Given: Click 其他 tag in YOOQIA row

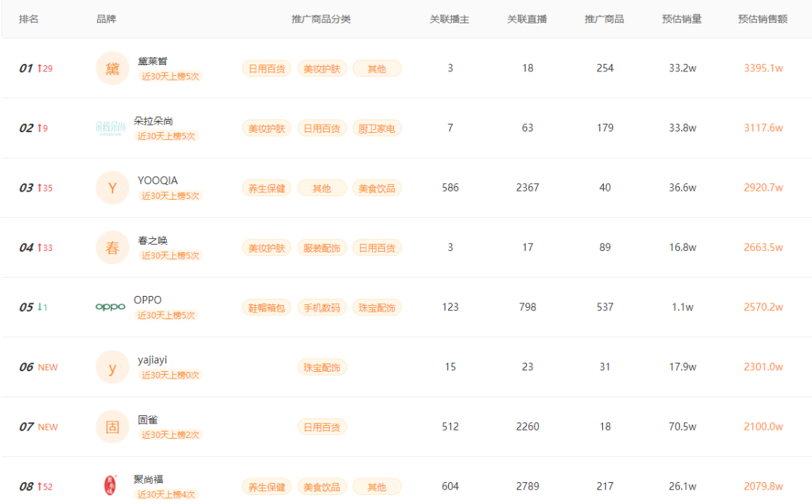Looking at the screenshot, I should pyautogui.click(x=322, y=189).
